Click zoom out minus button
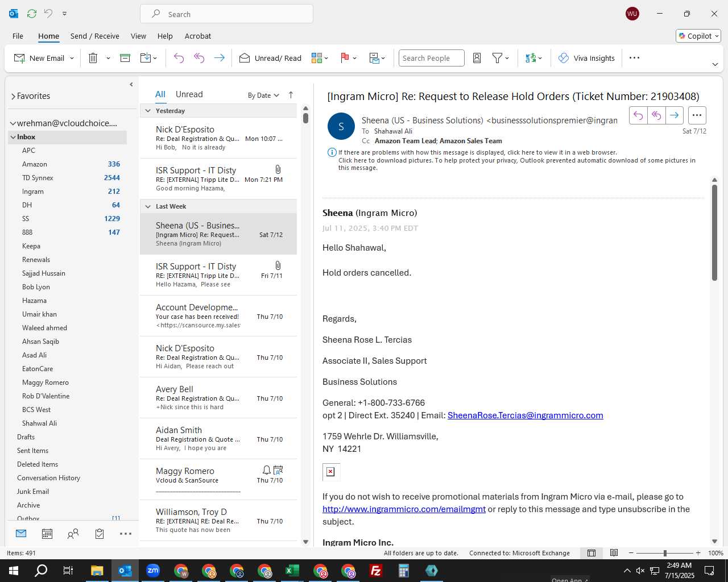Viewport: 728px width, 582px height. [x=631, y=553]
